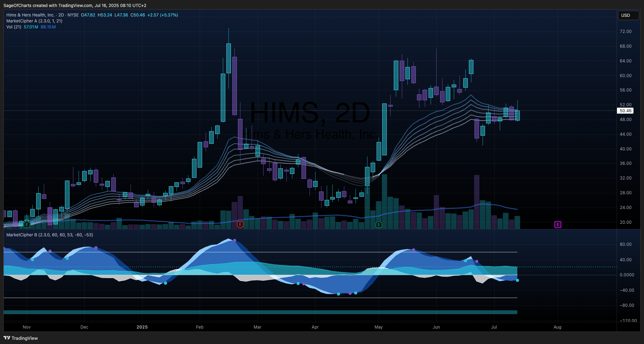
Task: Click the change value +2.57 (+5.37%)
Action: pyautogui.click(x=162, y=15)
